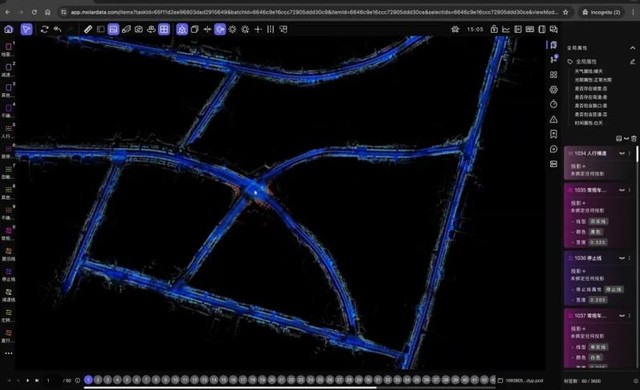Viewport: 640px width, 390px height.
Task: Select the crosshair plus tool in toolbar
Action: tap(258, 29)
